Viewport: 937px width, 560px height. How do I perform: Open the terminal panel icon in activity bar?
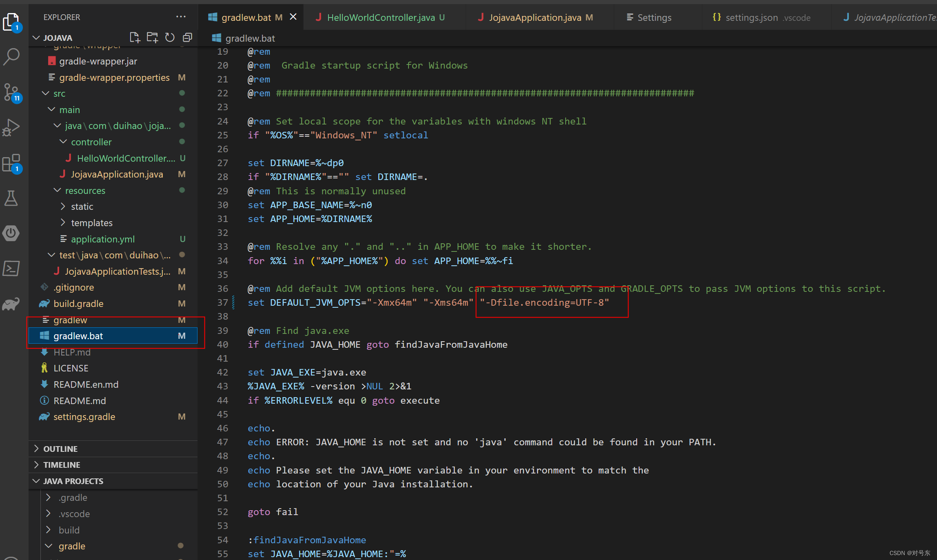click(x=11, y=269)
